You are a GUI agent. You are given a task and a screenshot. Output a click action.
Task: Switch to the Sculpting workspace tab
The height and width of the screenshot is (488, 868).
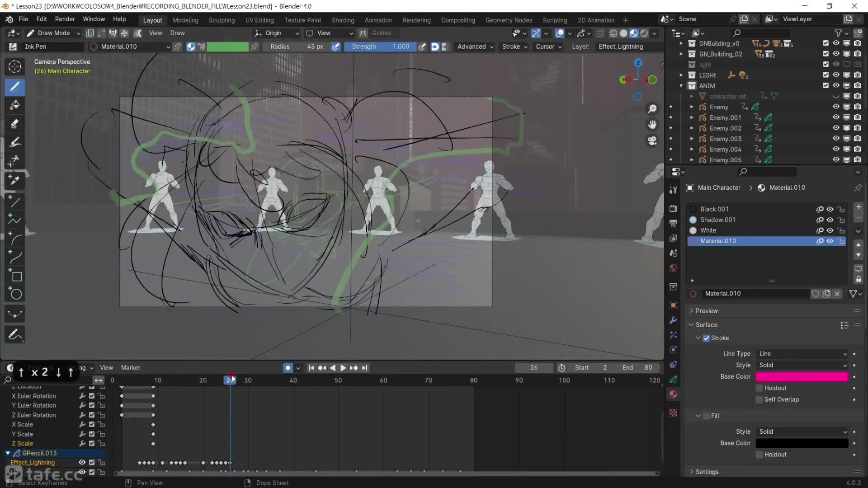click(222, 20)
